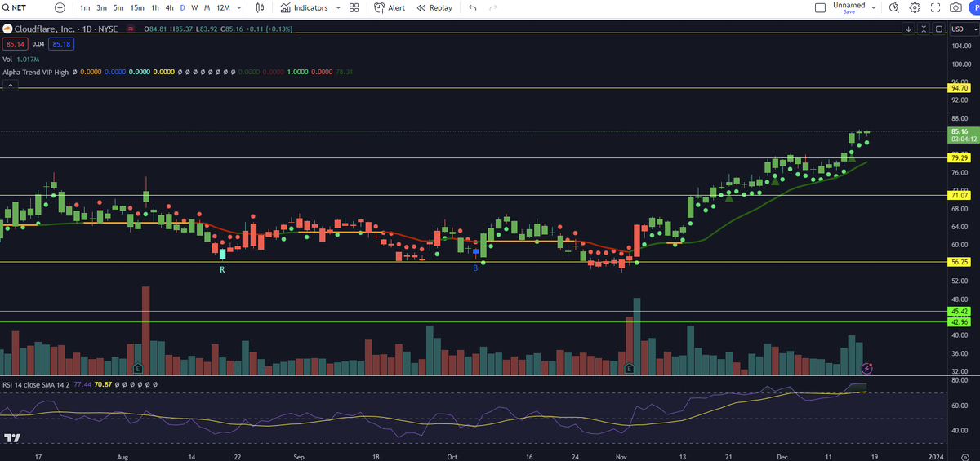Click the 56.25 price line label
The height and width of the screenshot is (461, 980).
coord(959,262)
